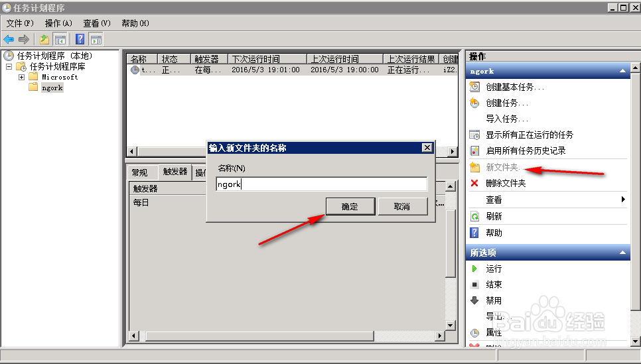Viewport: 641px width, 364px height.
Task: Click the Back arrow toolbar icon
Action: click(9, 40)
